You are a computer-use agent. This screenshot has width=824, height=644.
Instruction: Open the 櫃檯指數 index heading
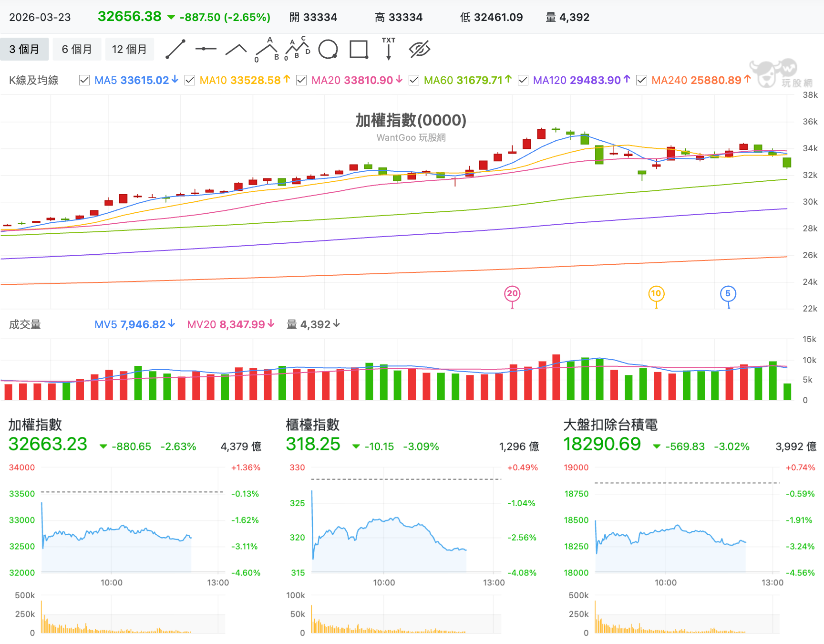(313, 425)
